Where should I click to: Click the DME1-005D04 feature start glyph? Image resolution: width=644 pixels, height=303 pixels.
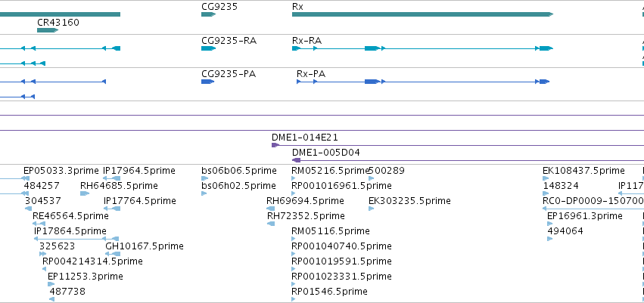coord(296,160)
